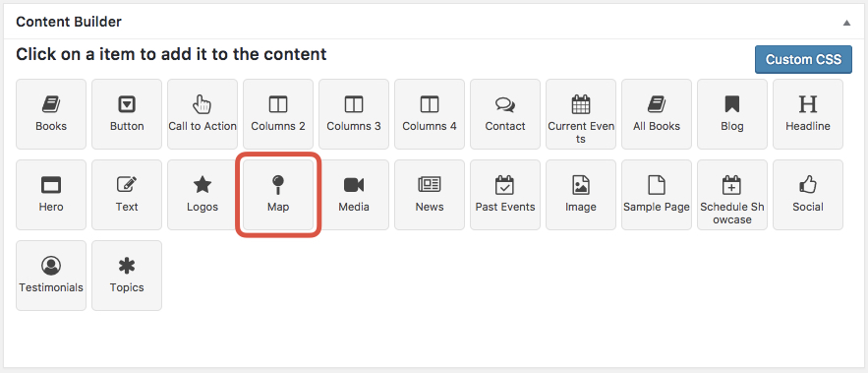Insert the Map pin item
Viewport: 868px width, 373px height.
pyautogui.click(x=278, y=195)
